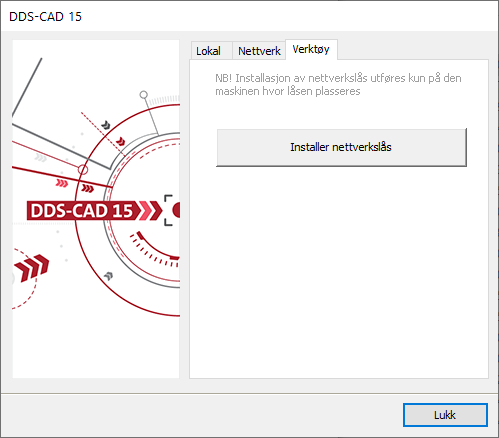
Task: Select the Verktøy tab
Action: tap(311, 49)
